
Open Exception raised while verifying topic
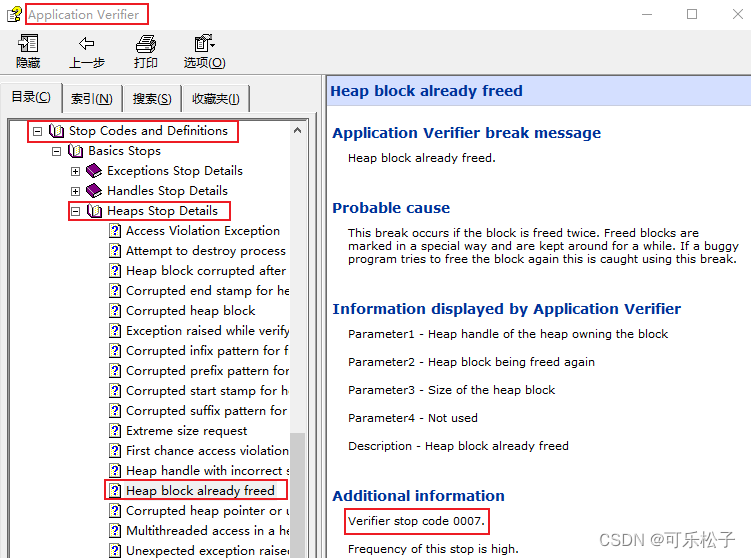click(x=207, y=331)
